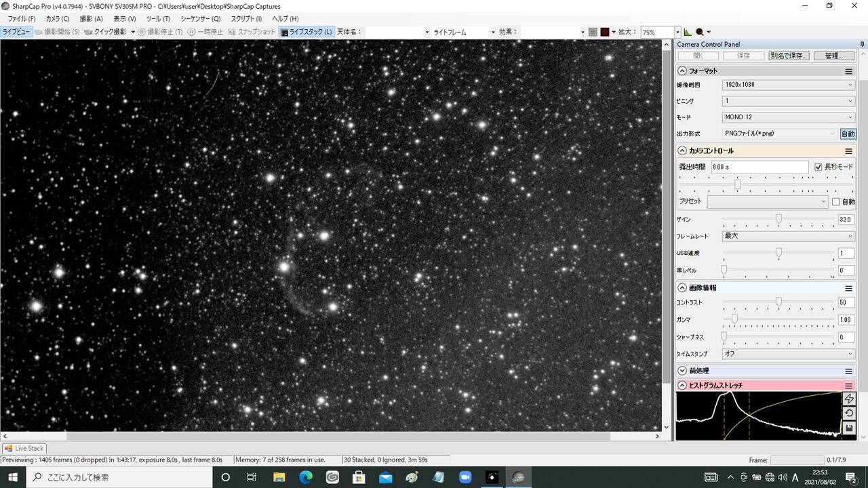
Task: Open the 前処理 section hamburger menu
Action: [x=848, y=371]
